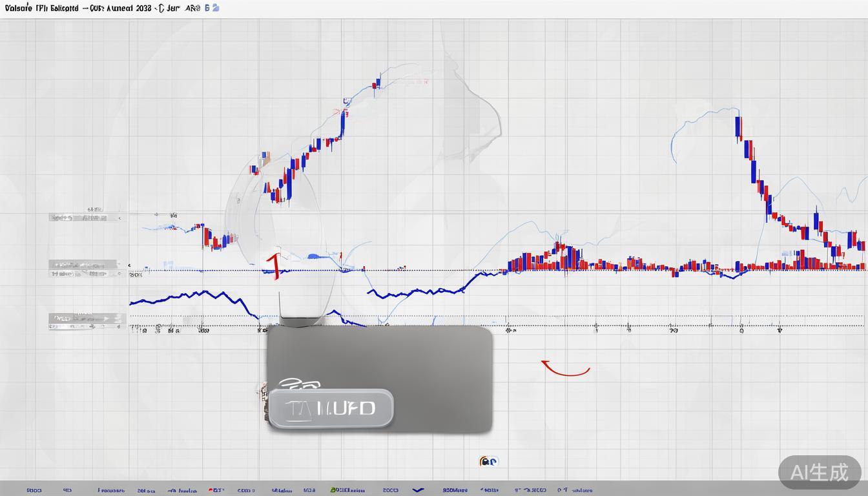Select the first item in the bottom status bar
Image resolution: width=868 pixels, height=496 pixels.
point(34,490)
